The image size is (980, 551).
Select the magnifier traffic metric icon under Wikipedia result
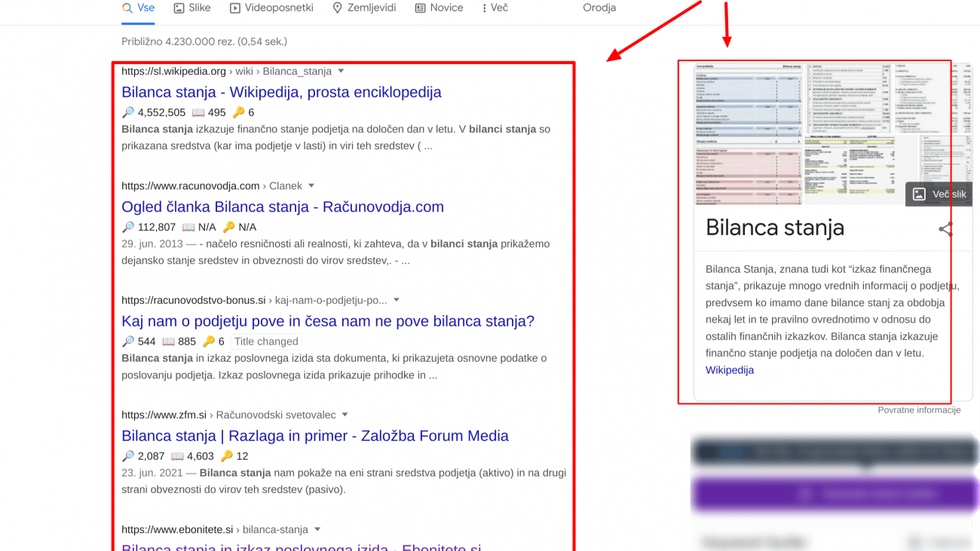point(128,112)
